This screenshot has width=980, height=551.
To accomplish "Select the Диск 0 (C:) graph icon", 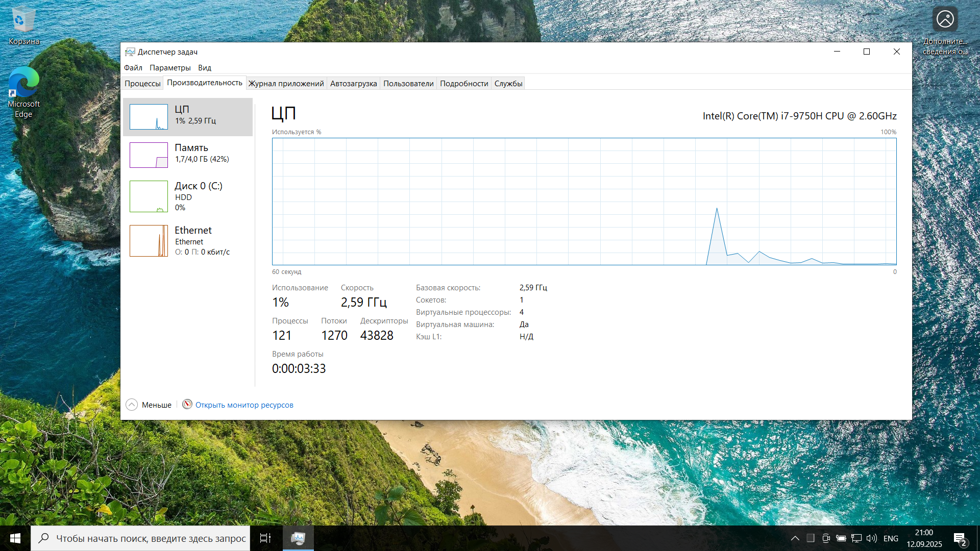I will pyautogui.click(x=149, y=196).
